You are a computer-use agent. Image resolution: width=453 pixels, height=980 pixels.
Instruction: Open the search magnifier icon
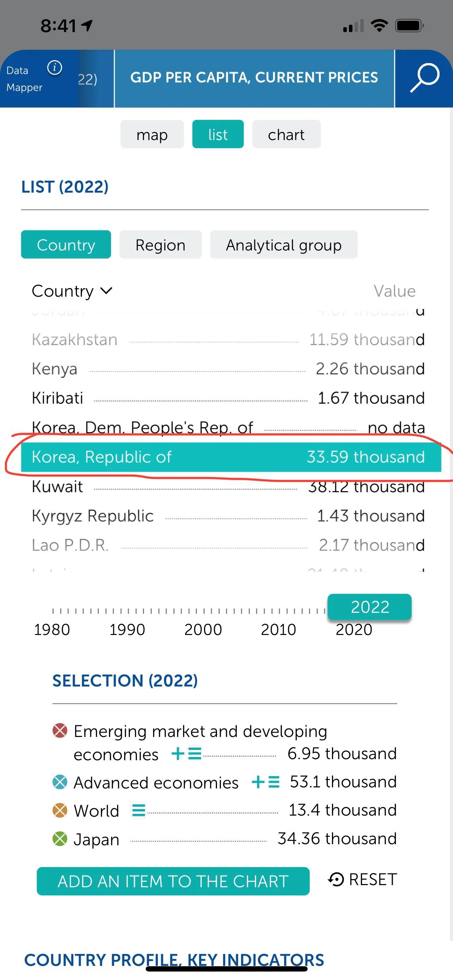(x=424, y=78)
